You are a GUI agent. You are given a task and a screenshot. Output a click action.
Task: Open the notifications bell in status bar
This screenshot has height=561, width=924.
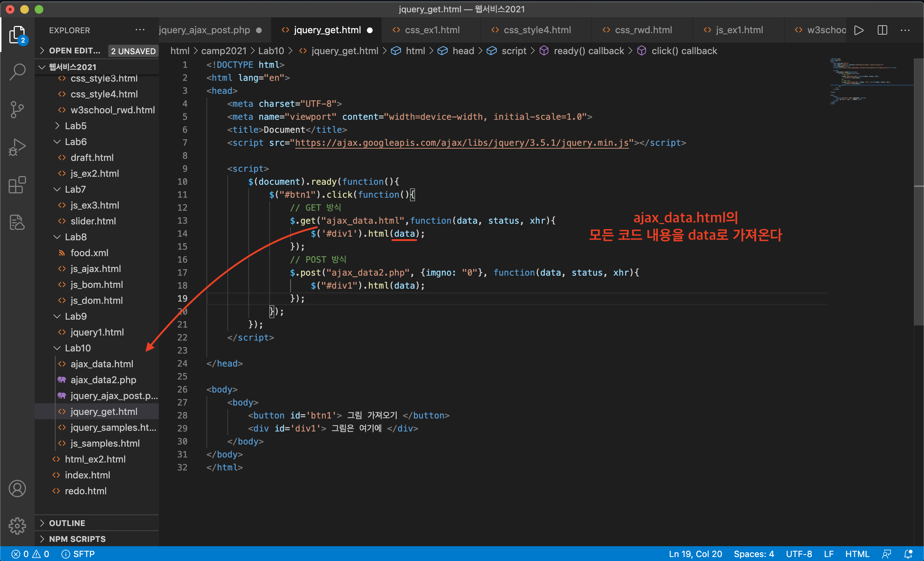tap(908, 554)
